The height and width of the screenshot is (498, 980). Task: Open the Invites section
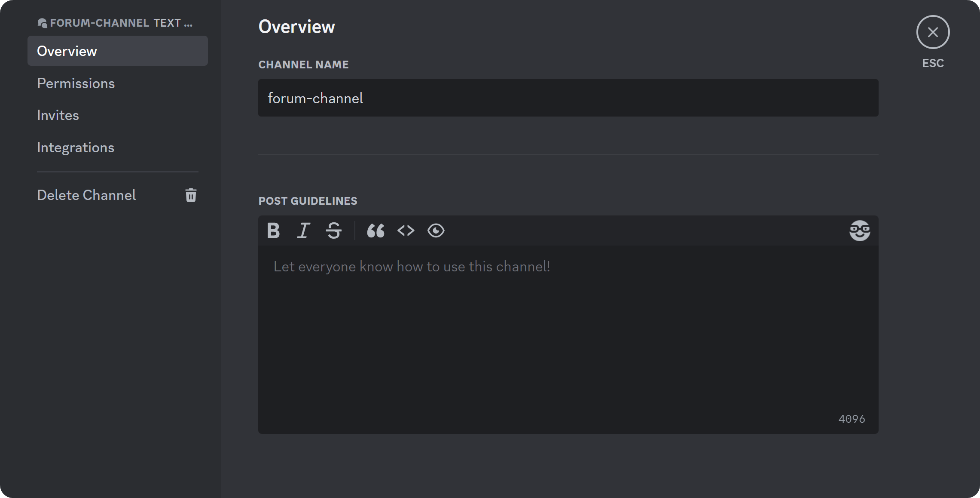58,115
